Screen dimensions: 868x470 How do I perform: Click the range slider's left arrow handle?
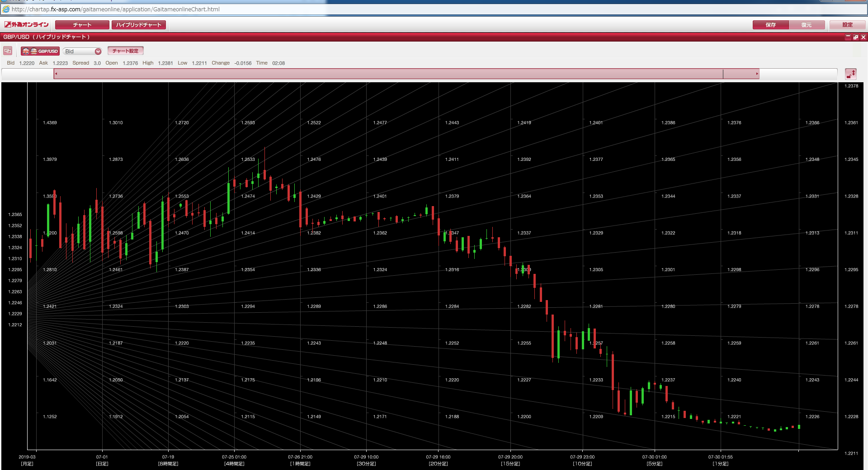(56, 74)
